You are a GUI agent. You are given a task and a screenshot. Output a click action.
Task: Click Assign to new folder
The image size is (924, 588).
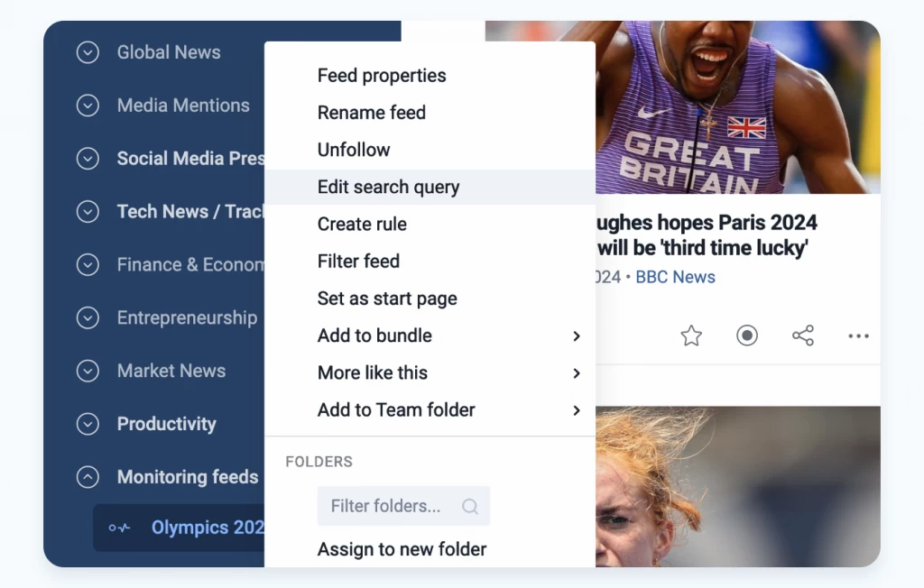click(402, 548)
